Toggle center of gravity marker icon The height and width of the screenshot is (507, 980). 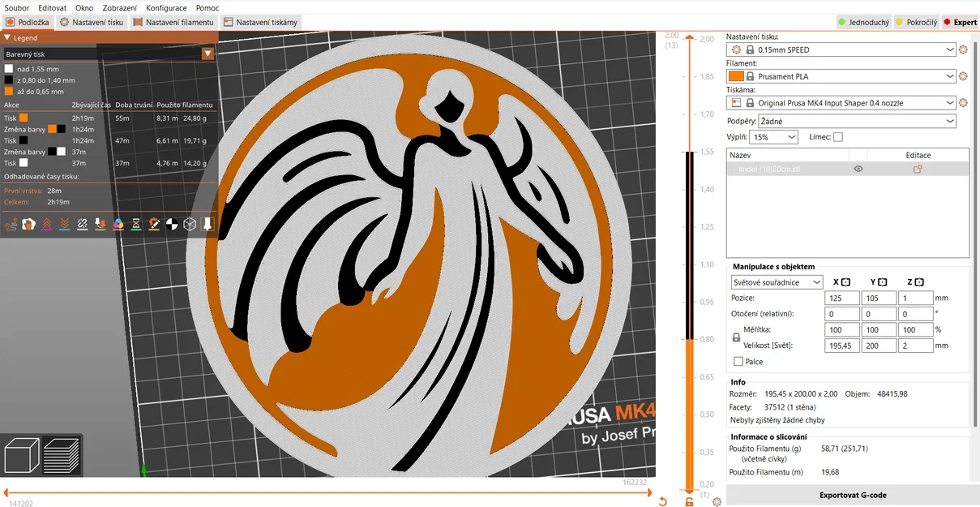pos(172,224)
